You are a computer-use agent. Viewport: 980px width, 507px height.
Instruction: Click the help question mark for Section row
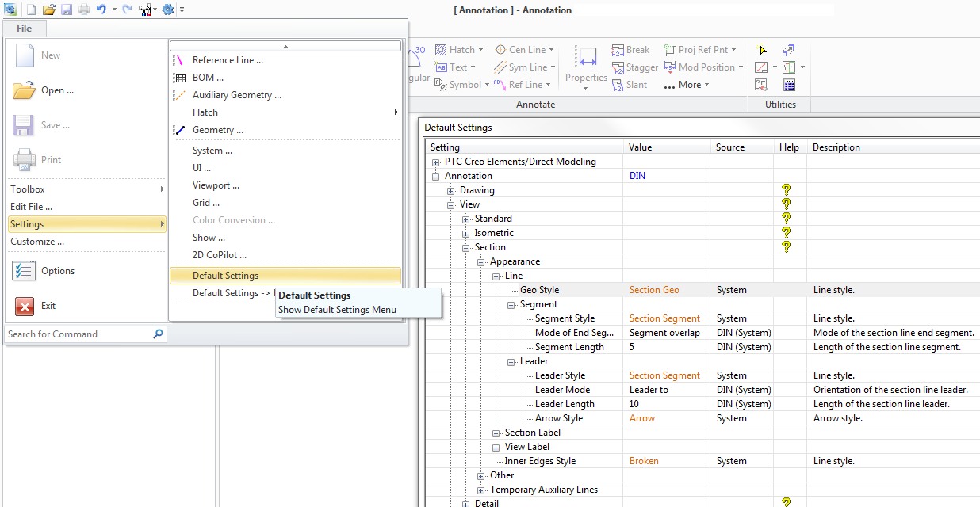click(787, 247)
